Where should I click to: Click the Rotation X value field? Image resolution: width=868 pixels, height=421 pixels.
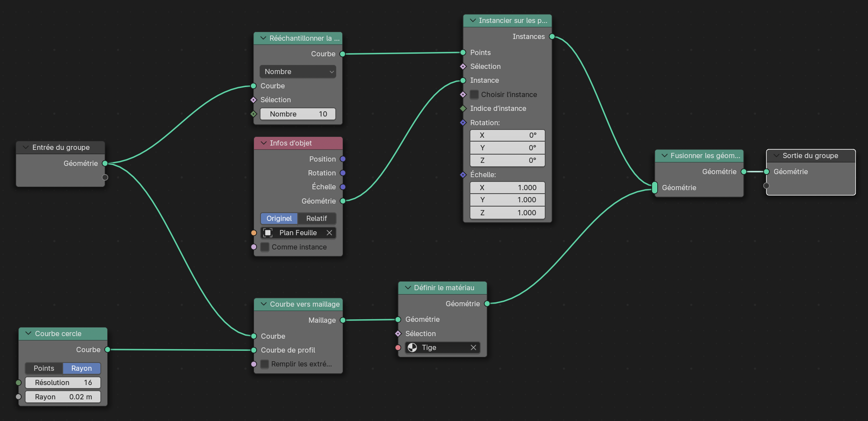click(507, 136)
